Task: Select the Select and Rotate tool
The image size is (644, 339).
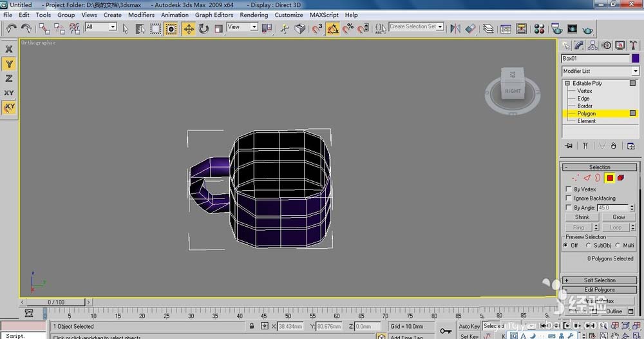Action: (x=204, y=28)
